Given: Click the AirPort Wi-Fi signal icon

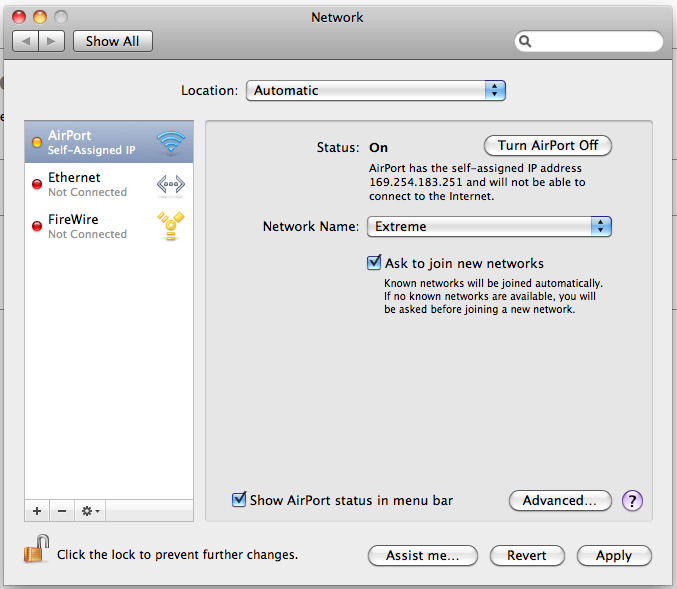Looking at the screenshot, I should point(171,142).
